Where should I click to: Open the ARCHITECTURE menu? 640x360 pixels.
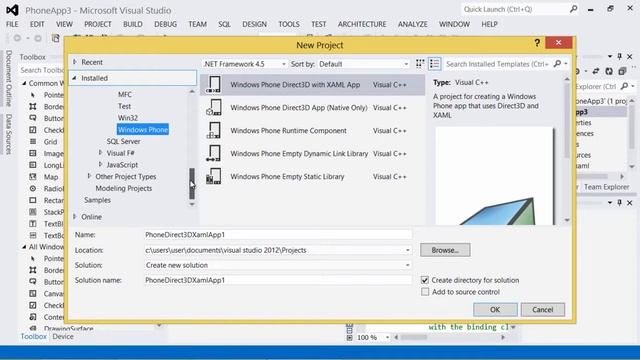tap(362, 24)
